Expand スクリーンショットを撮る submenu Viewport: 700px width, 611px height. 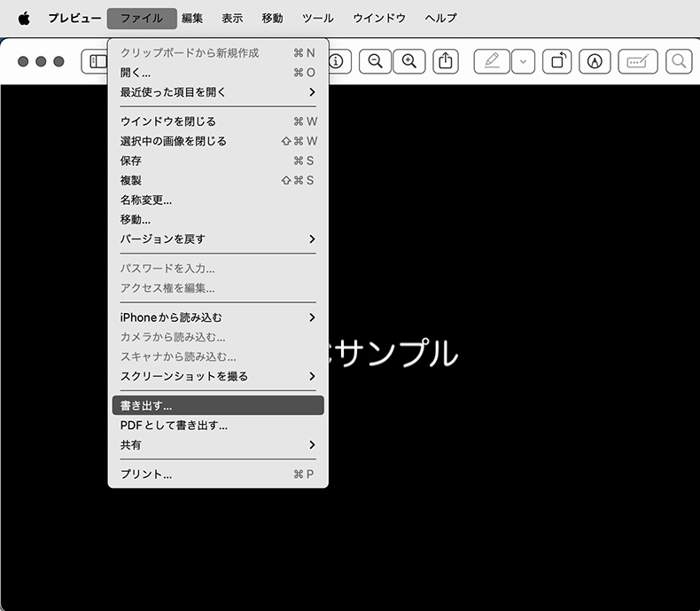pyautogui.click(x=218, y=377)
